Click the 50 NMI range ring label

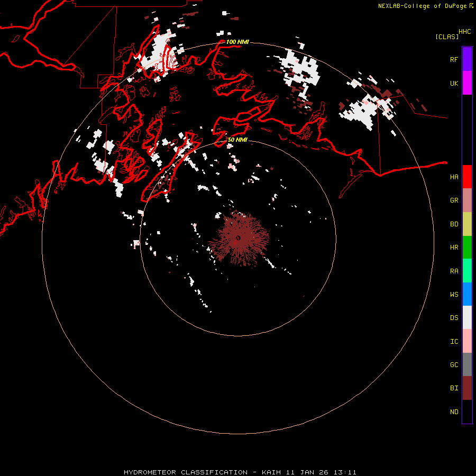tap(237, 140)
